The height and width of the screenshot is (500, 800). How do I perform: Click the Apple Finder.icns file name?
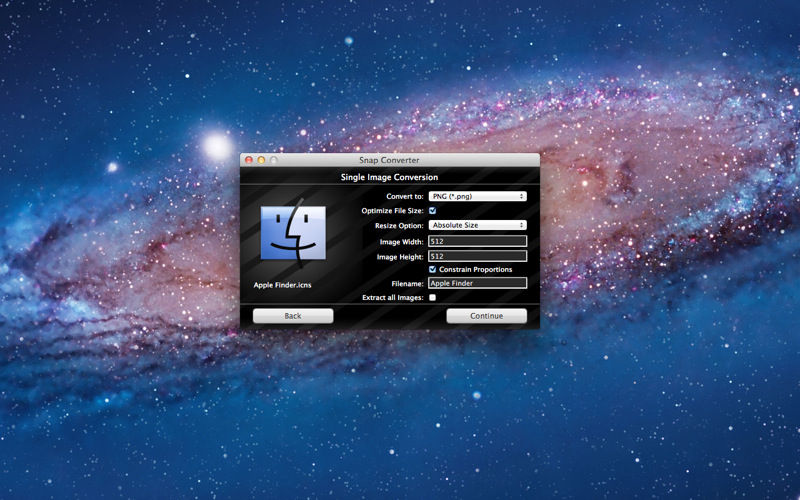282,285
